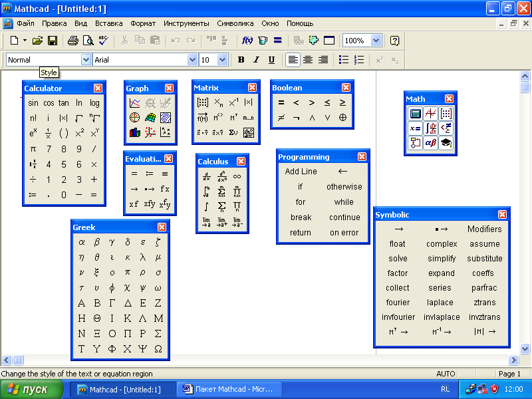Click Add Line in Programming palette
This screenshot has width=532, height=399.
(301, 172)
